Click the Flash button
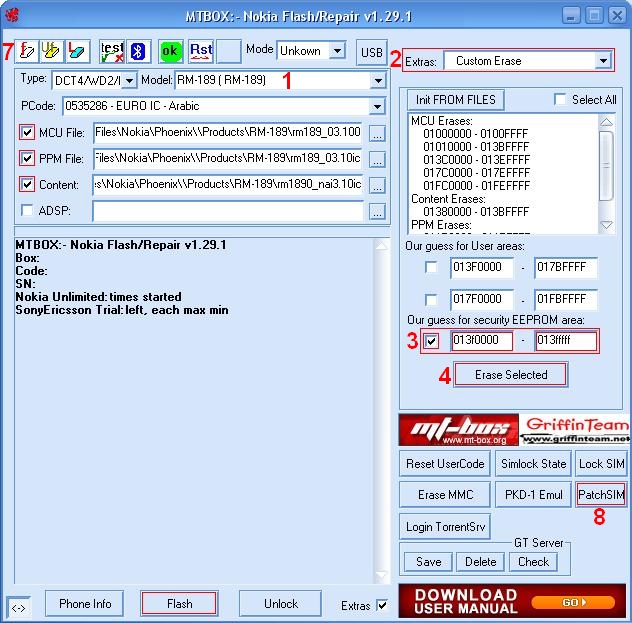632x623 pixels. (179, 604)
